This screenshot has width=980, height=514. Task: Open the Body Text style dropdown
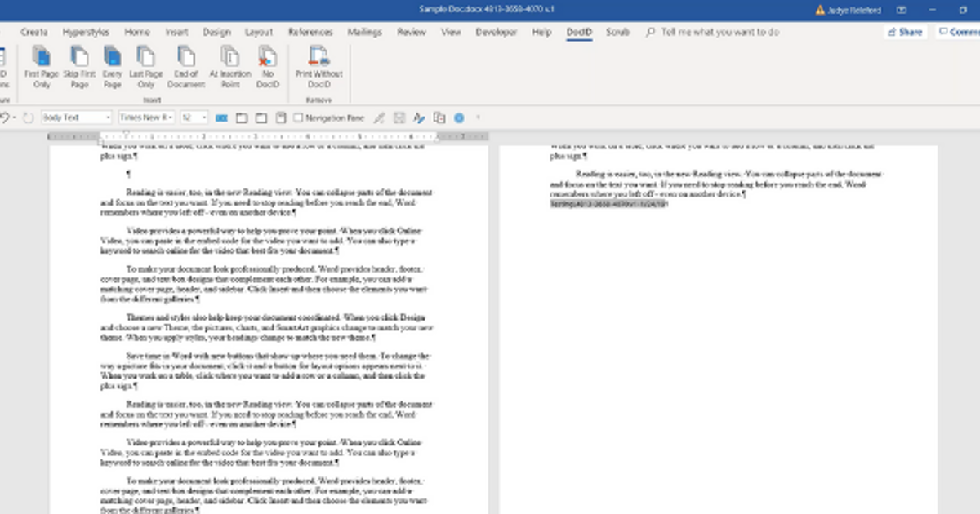click(110, 117)
